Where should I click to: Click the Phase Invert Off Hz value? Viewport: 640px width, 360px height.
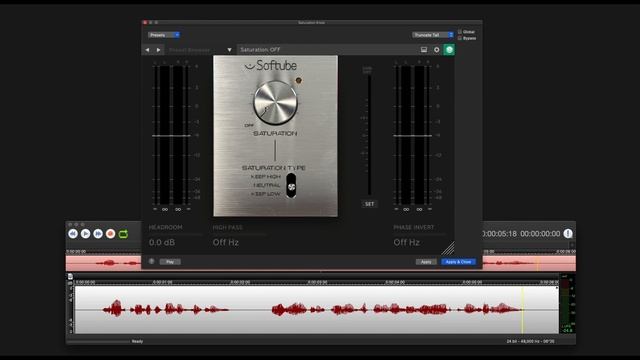(407, 242)
